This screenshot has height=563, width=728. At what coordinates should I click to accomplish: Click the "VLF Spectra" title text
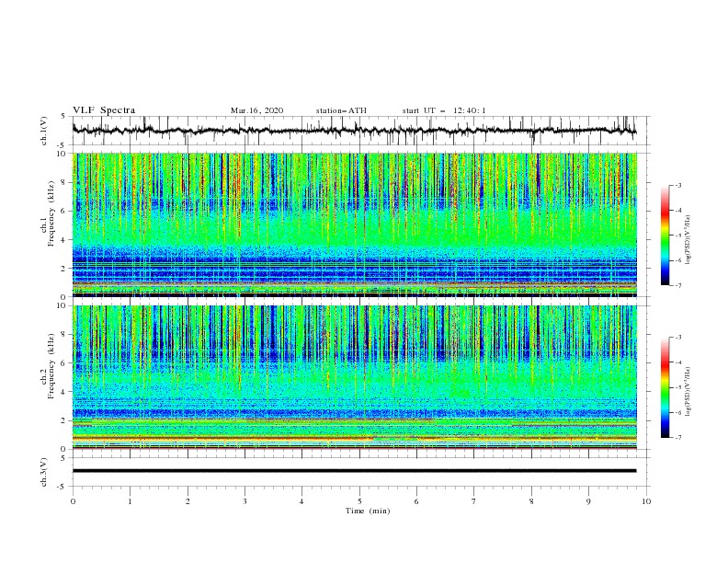coord(104,110)
